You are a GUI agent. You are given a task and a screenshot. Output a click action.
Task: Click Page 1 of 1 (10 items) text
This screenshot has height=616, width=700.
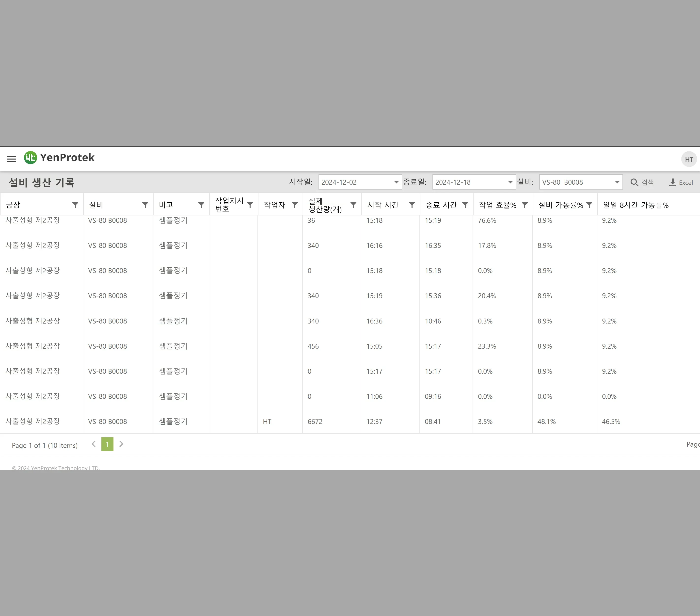pos(45,445)
